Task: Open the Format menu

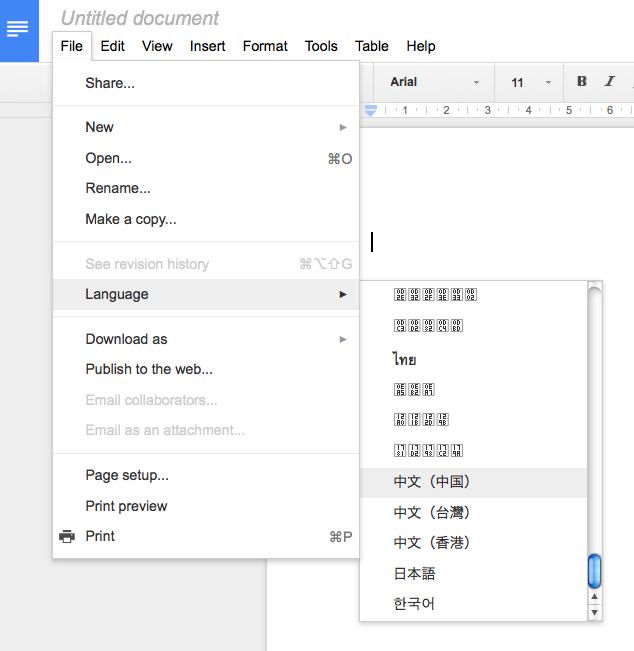Action: click(265, 46)
